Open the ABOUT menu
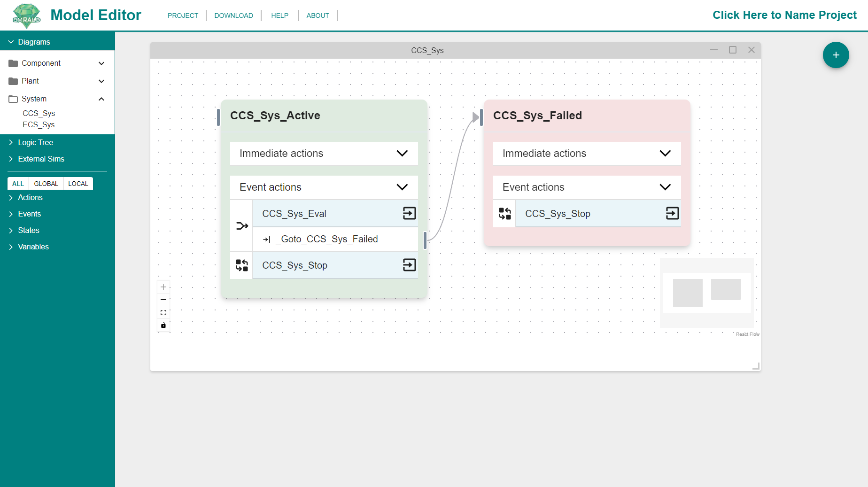 [318, 15]
